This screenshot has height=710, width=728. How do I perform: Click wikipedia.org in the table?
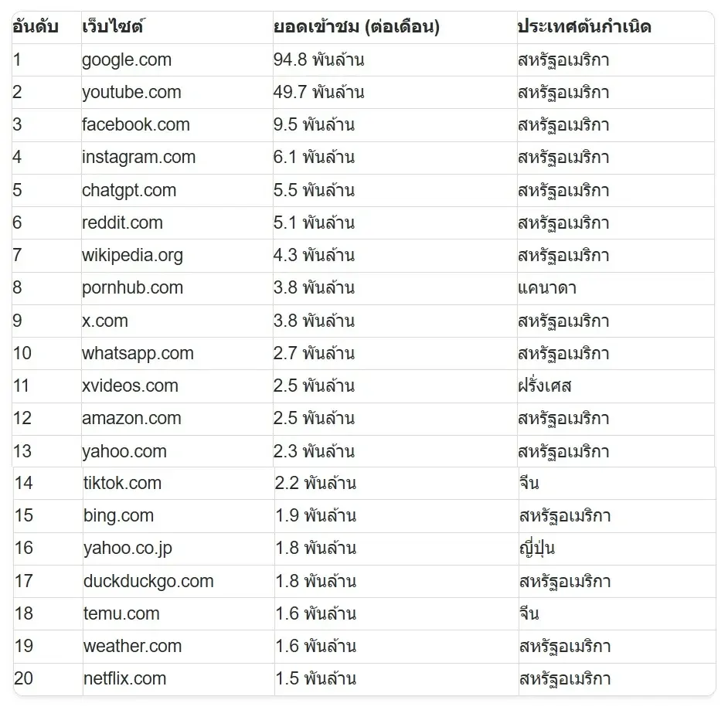[x=132, y=256]
